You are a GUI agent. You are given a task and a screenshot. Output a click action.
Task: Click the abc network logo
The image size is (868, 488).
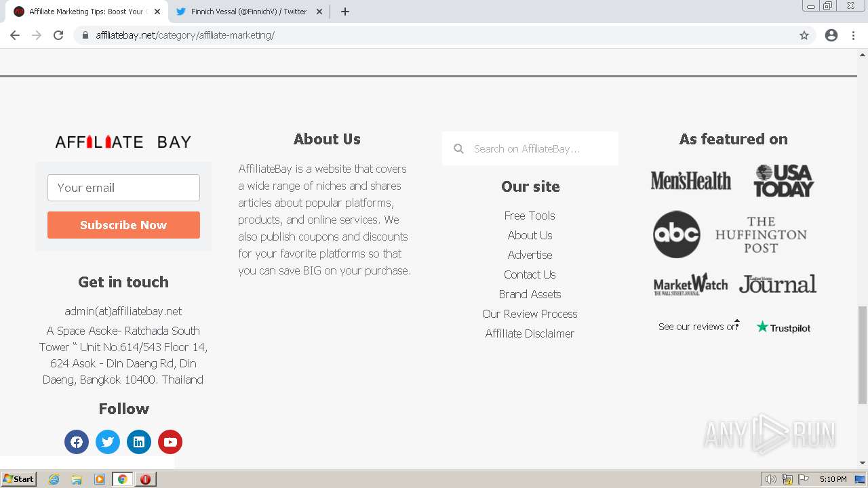tap(676, 235)
